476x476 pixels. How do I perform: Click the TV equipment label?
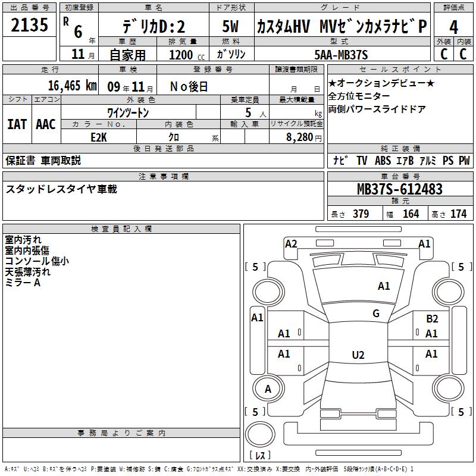362,160
